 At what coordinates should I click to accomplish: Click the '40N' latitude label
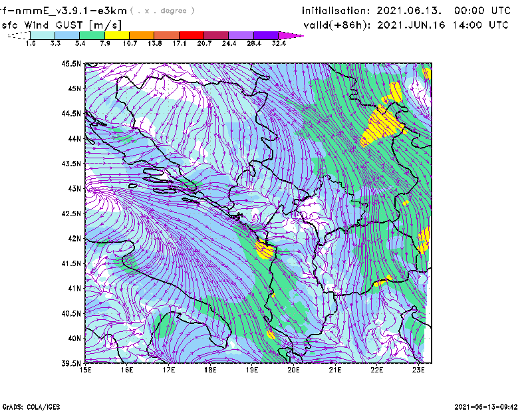[74, 339]
